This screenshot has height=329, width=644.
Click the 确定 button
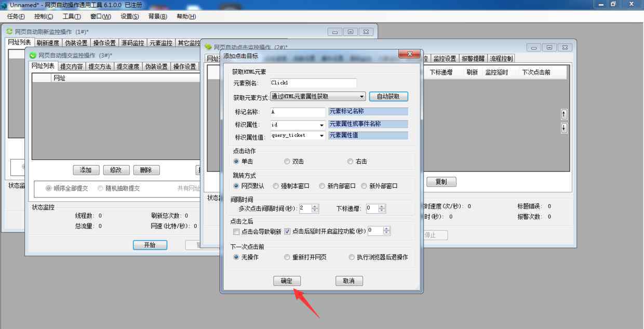point(287,281)
